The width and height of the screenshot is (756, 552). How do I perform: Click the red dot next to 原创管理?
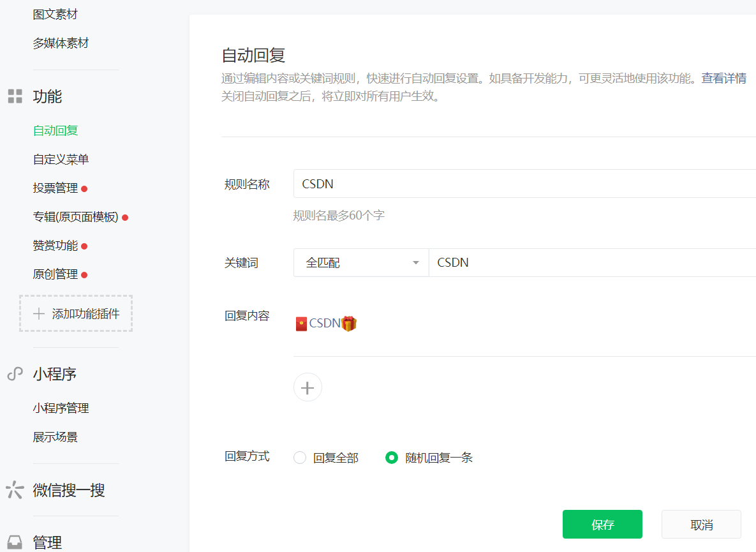coord(84,275)
